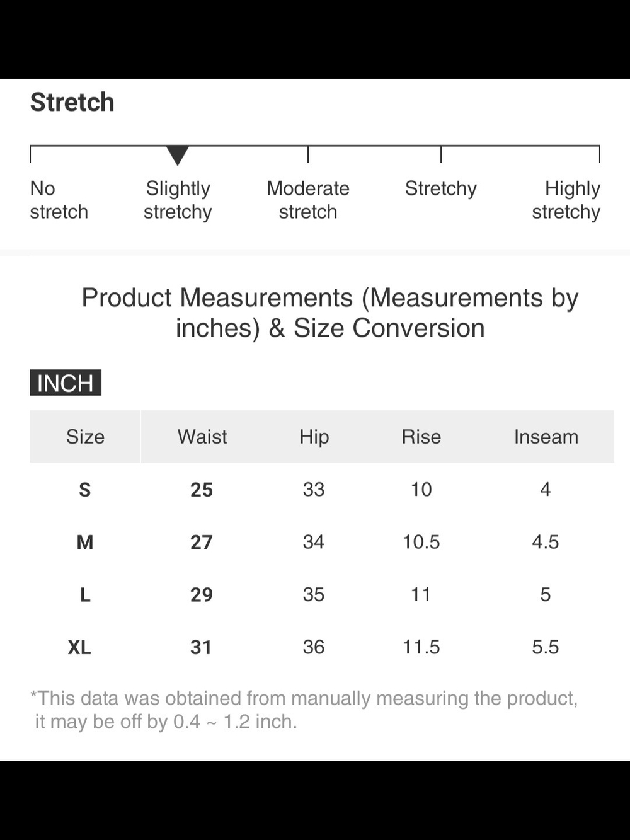Screen dimensions: 630x840
Task: Click the 'No stretch' scale label
Action: [59, 200]
